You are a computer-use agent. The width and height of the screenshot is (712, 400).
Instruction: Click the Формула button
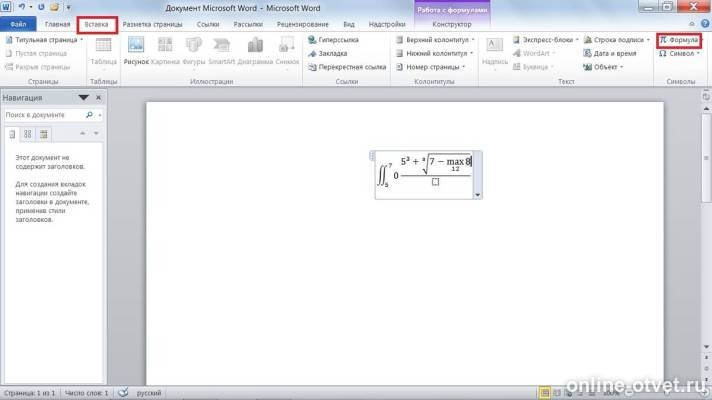tap(679, 40)
